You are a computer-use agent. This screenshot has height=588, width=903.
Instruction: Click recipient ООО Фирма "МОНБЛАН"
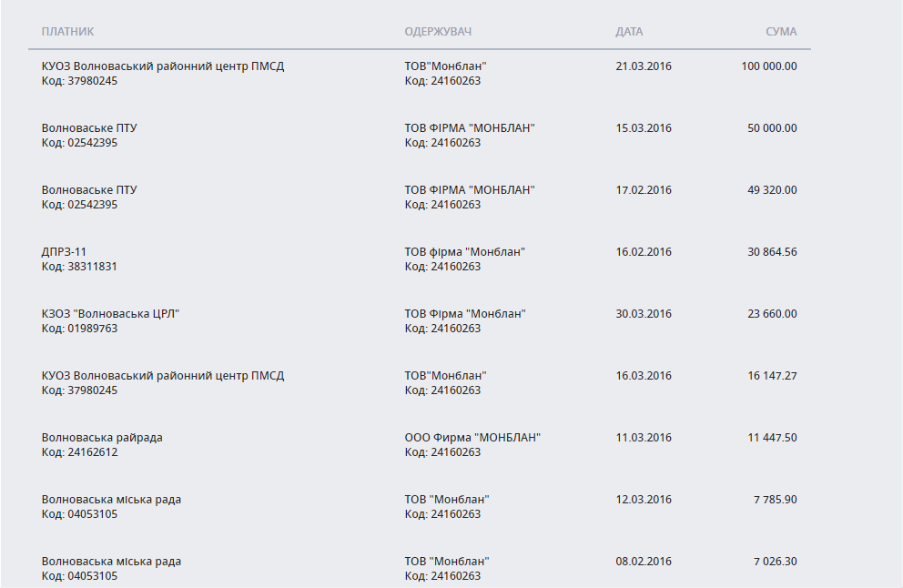472,438
